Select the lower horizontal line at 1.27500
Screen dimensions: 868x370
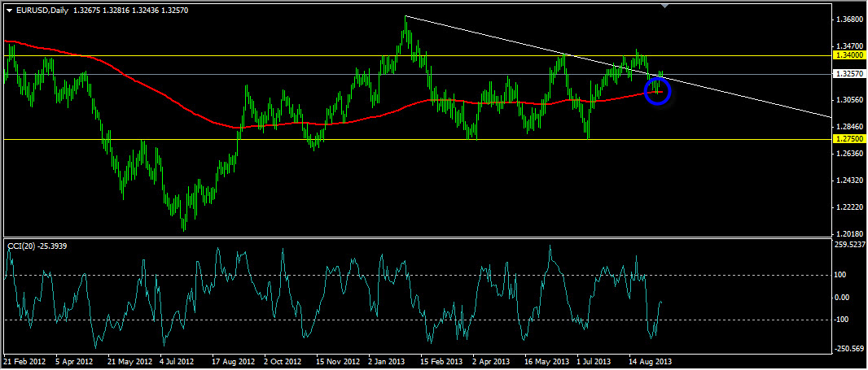[x=326, y=139]
